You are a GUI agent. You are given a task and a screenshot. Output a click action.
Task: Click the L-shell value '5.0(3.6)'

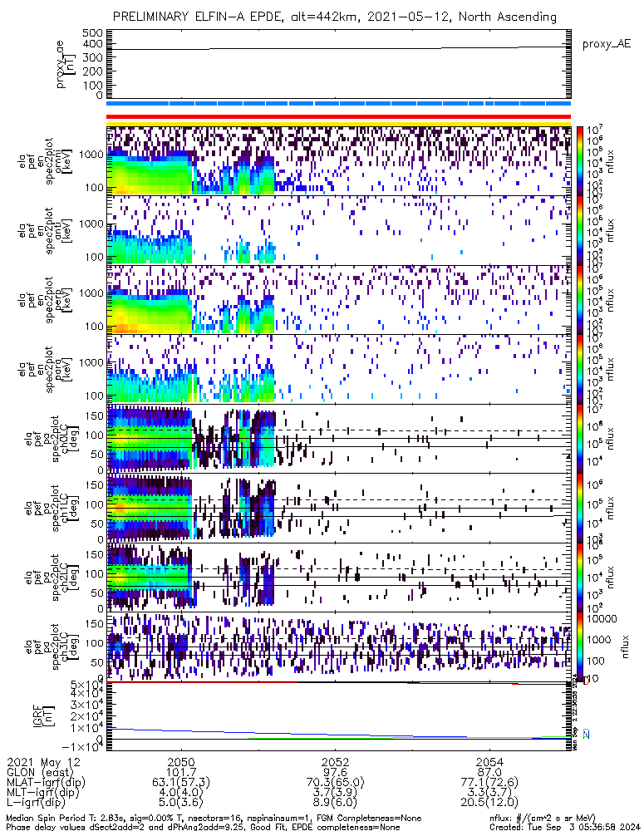(182, 803)
